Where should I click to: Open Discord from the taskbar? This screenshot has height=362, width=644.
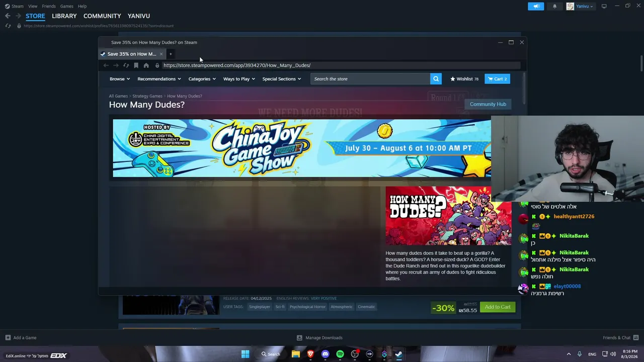click(325, 354)
